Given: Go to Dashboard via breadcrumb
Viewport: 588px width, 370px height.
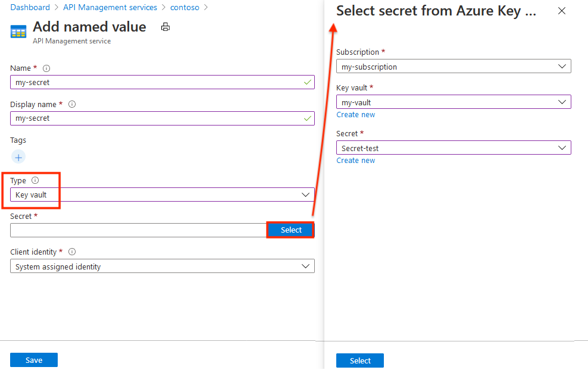Looking at the screenshot, I should click(x=30, y=7).
